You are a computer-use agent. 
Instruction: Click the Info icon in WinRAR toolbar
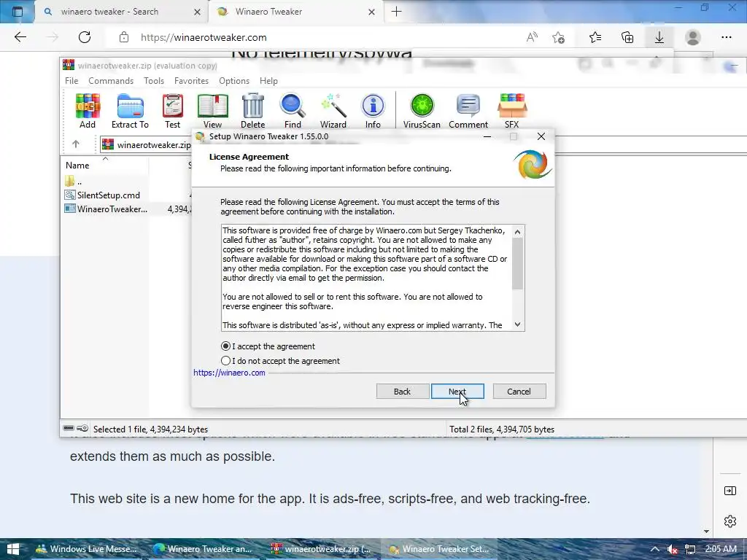[x=373, y=111]
